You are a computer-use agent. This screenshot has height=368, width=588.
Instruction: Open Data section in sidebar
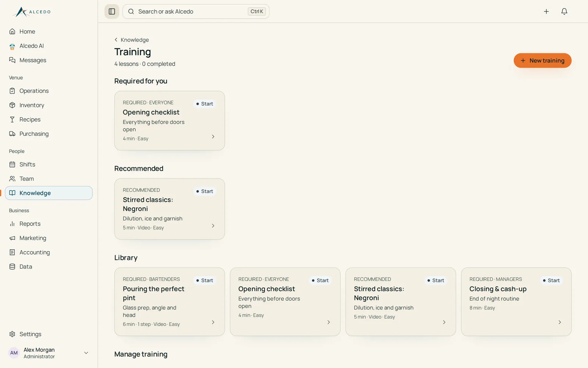pos(49,267)
